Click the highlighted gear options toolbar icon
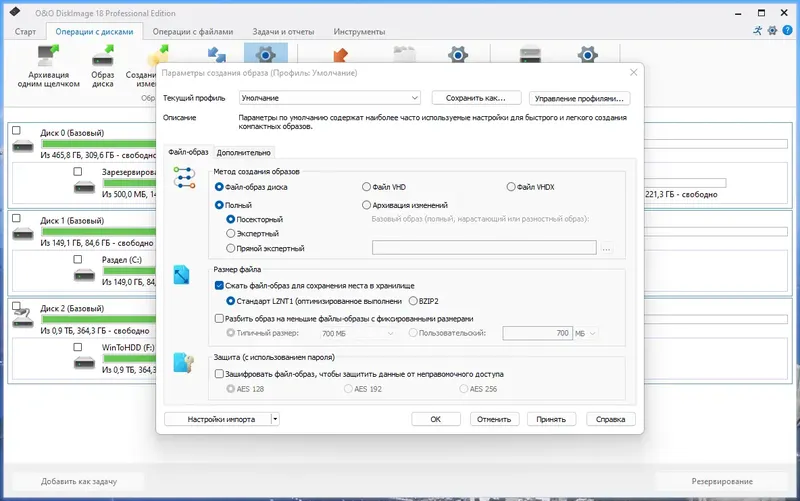The width and height of the screenshot is (800, 501). [265, 54]
